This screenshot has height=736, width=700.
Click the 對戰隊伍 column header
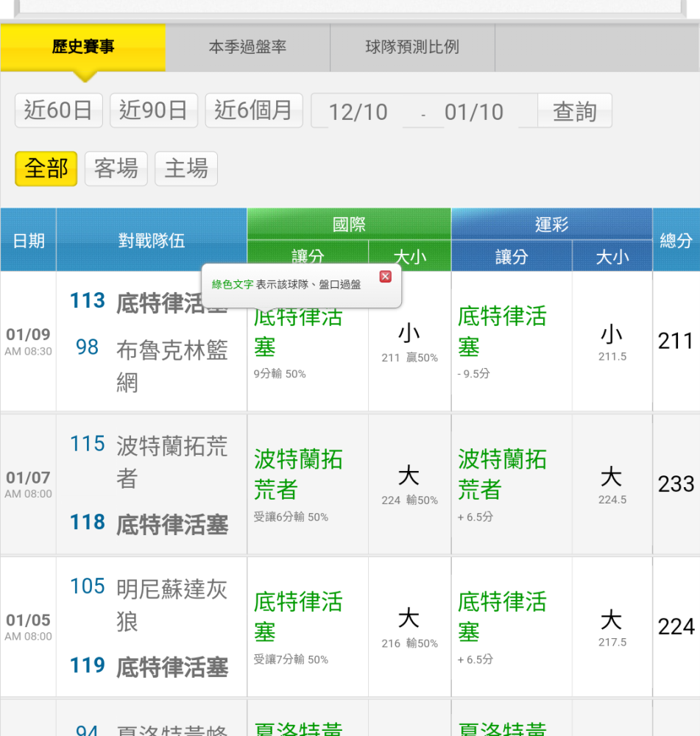pos(151,240)
